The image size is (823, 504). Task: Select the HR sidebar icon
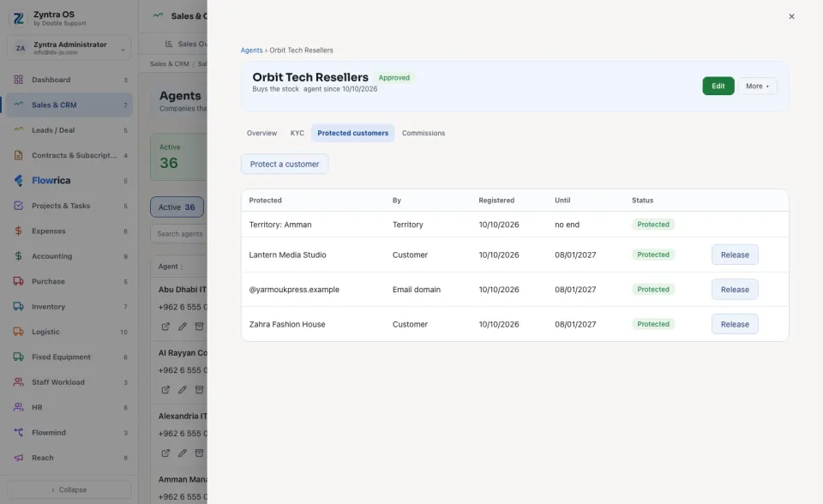[x=18, y=407]
